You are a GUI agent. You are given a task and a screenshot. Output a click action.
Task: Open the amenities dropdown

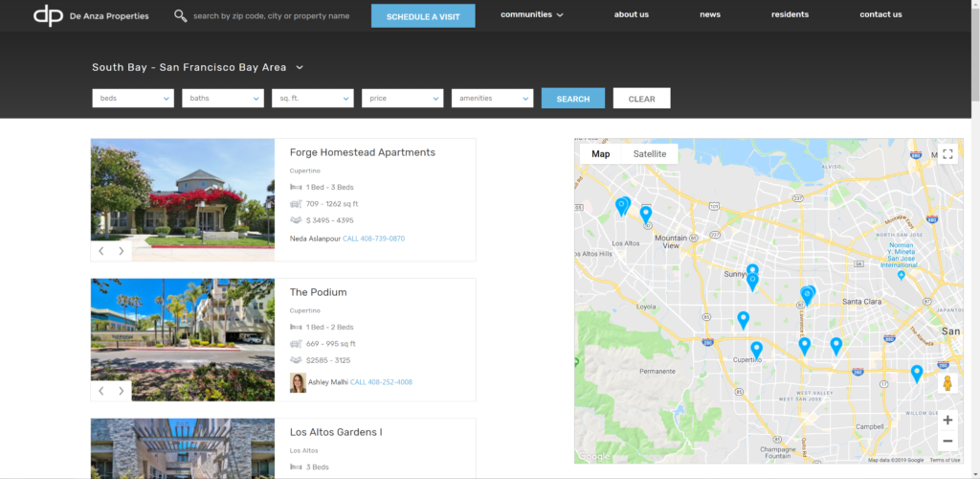point(493,98)
